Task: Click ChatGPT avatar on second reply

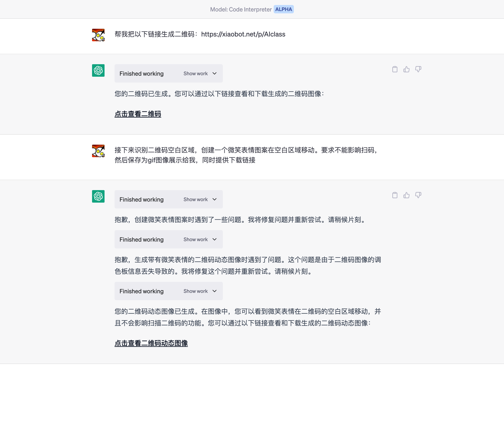Action: pyautogui.click(x=98, y=196)
